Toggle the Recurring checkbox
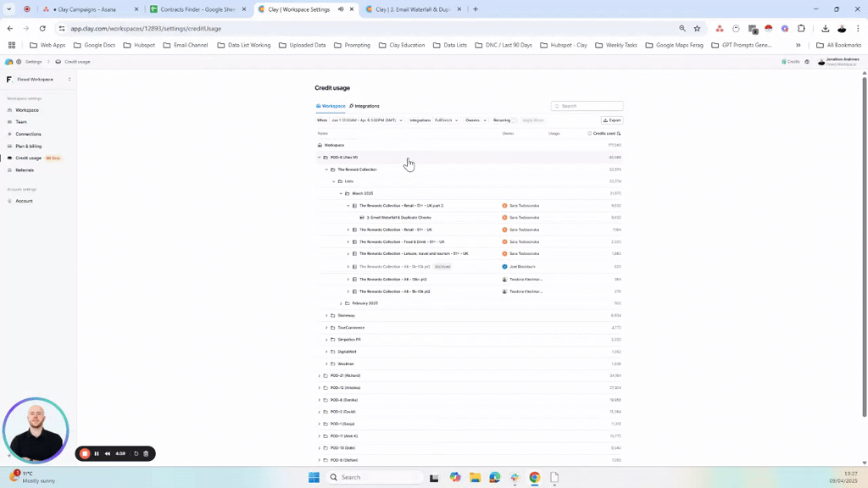 pyautogui.click(x=514, y=120)
